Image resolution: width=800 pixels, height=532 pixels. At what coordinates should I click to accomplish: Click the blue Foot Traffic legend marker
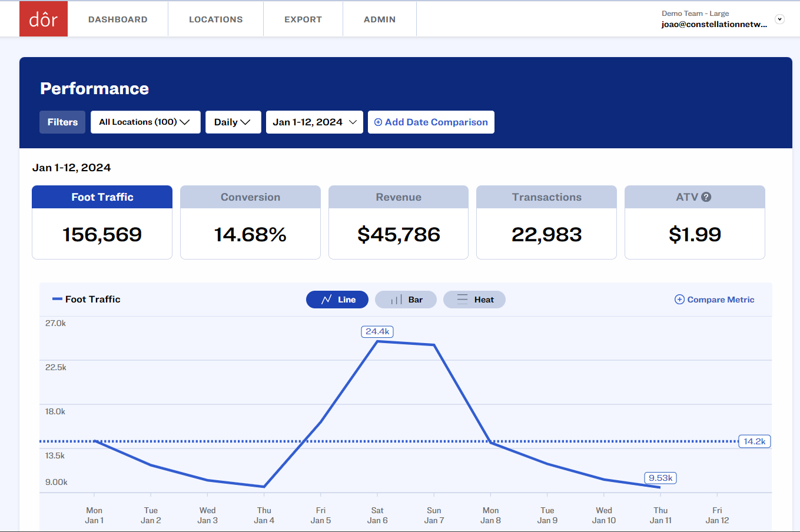(x=57, y=299)
